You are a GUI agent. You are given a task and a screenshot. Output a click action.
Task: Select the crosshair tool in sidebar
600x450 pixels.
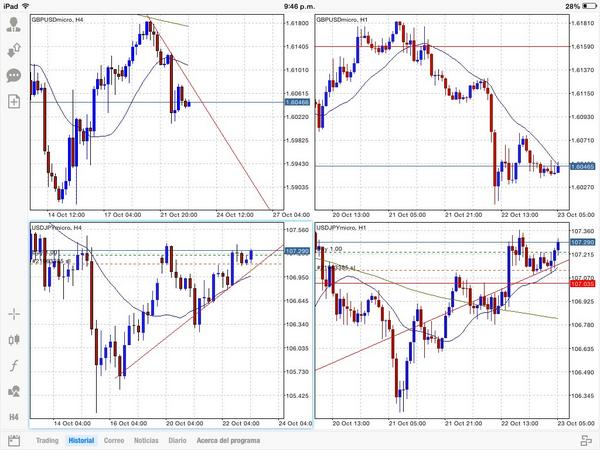14,314
